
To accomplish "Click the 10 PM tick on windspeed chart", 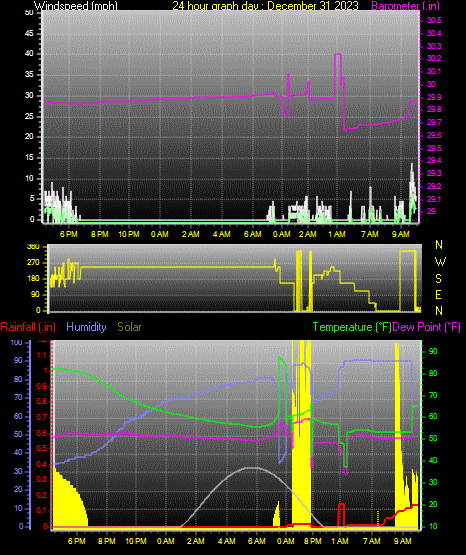I will point(129,234).
